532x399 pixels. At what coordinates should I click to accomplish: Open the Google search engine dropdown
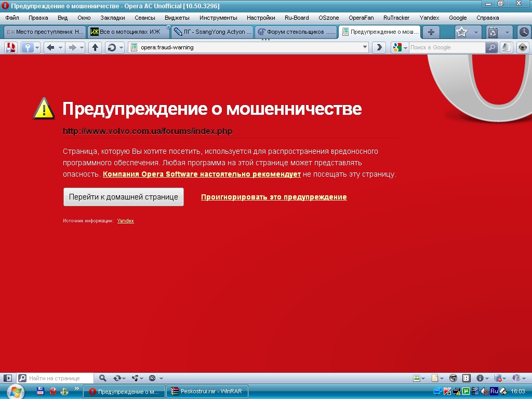click(x=406, y=48)
